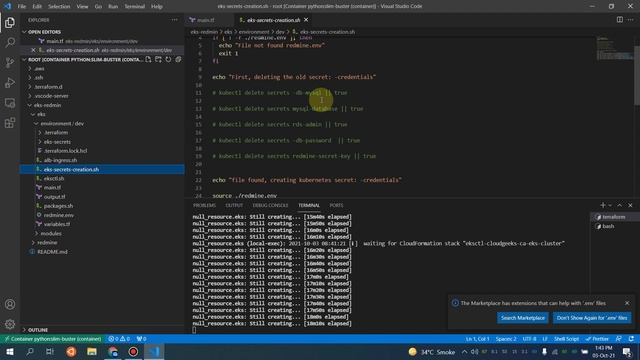Collapse the Open Editors section

click(44, 32)
